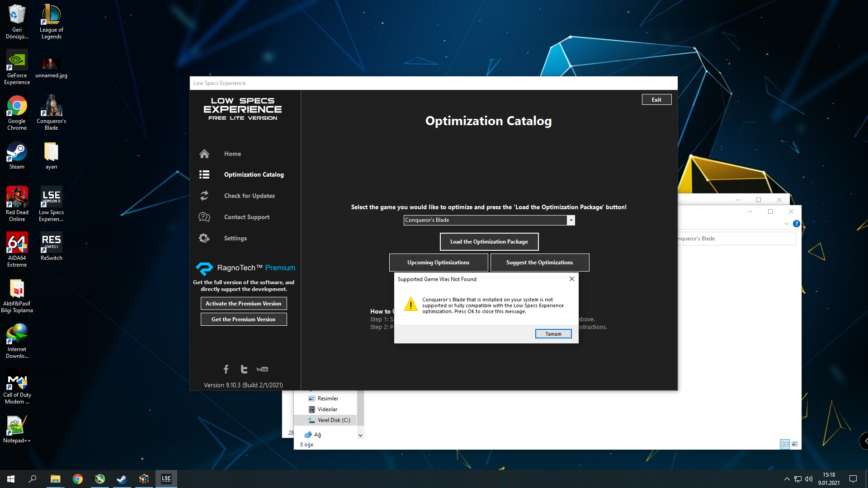Go to Optimization Catalog menu item

click(254, 174)
